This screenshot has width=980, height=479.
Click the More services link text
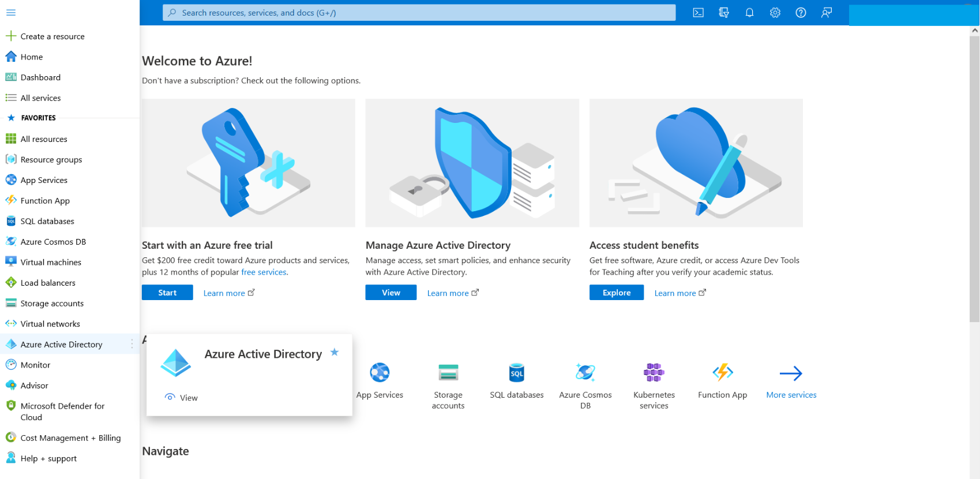click(791, 395)
